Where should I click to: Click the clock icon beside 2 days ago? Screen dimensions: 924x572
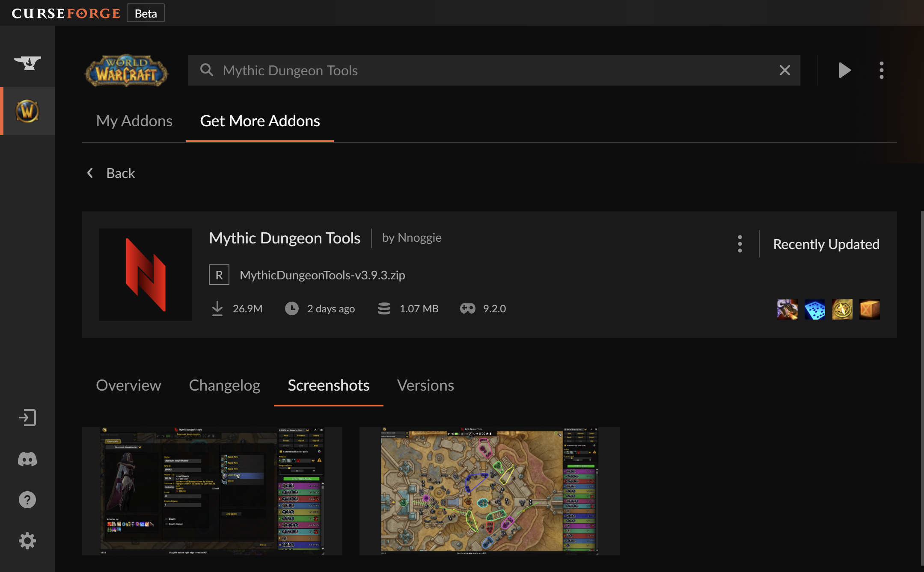292,308
